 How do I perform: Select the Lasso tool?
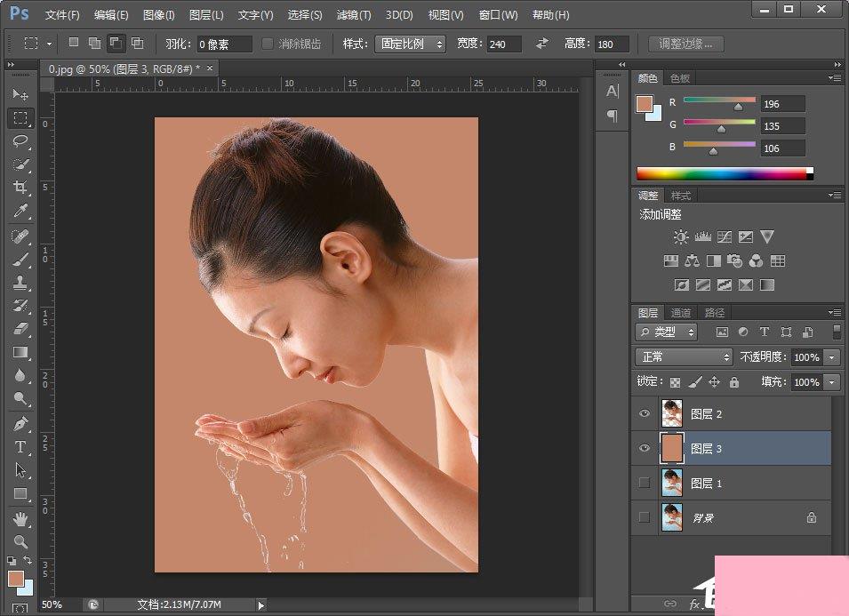point(20,141)
